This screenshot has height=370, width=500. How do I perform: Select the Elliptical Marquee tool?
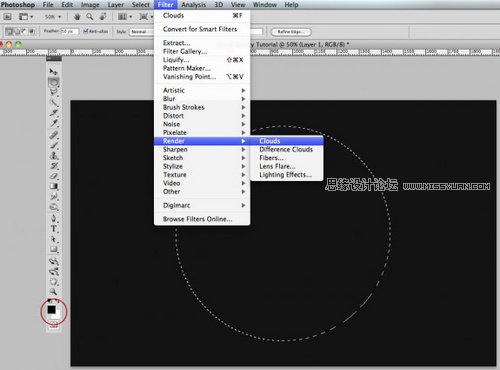point(54,82)
